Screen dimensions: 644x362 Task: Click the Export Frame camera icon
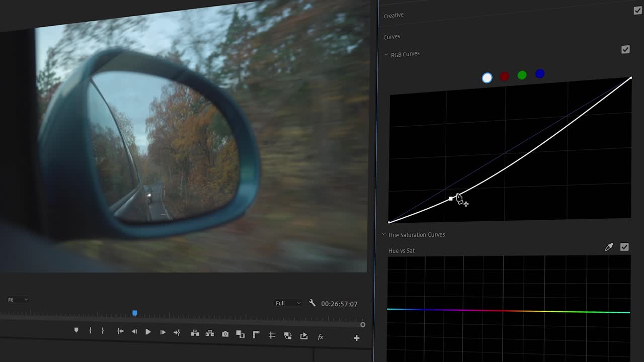pos(225,333)
